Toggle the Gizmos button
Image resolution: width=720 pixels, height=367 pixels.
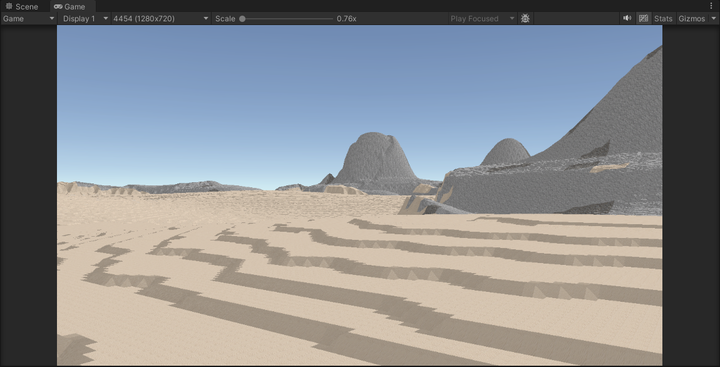point(692,18)
